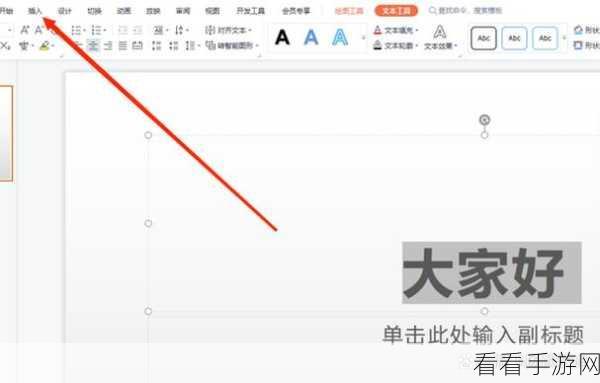Apply bullet list formatting
The width and height of the screenshot is (600, 383).
pos(76,30)
